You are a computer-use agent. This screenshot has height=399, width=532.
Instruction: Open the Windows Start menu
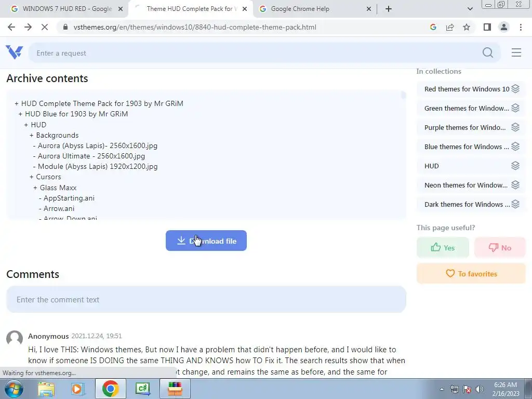tap(14, 389)
